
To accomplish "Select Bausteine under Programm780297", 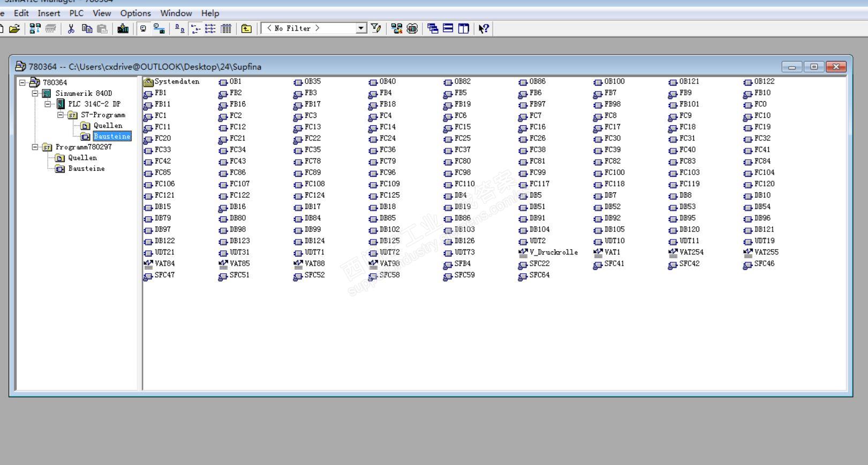I will point(86,168).
